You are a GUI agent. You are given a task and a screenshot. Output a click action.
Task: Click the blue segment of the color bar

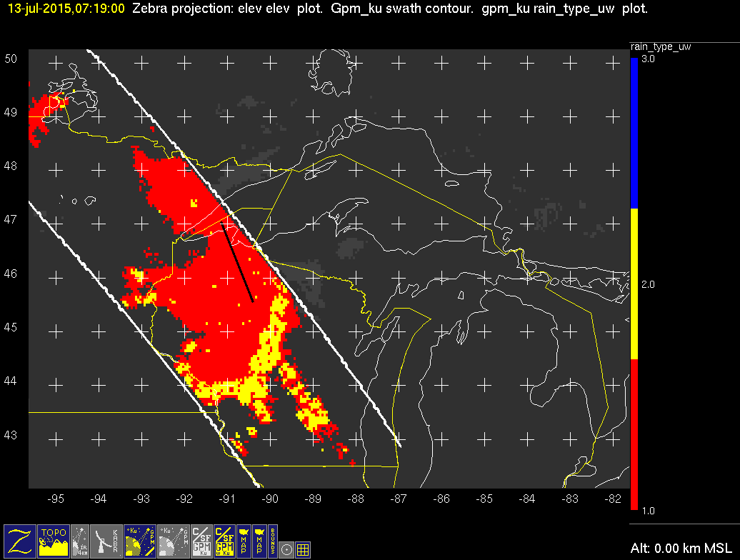tap(634, 133)
